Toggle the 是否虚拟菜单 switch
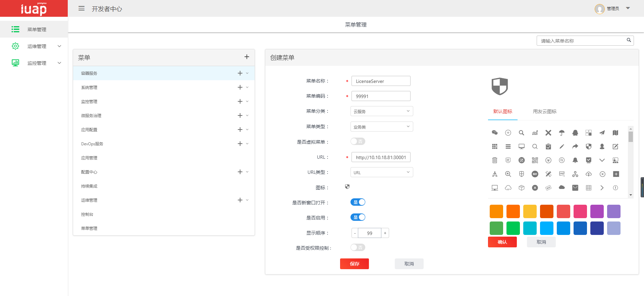 358,142
